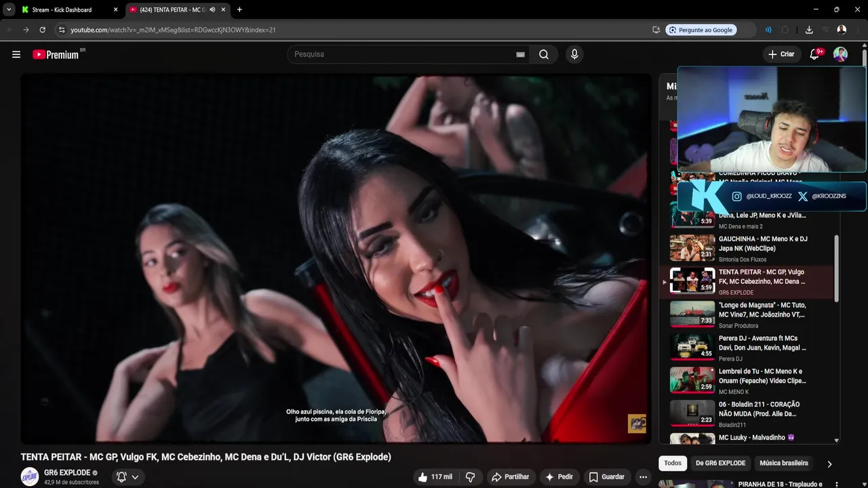Select De GR6 EXPLODE filter chip

click(720, 463)
